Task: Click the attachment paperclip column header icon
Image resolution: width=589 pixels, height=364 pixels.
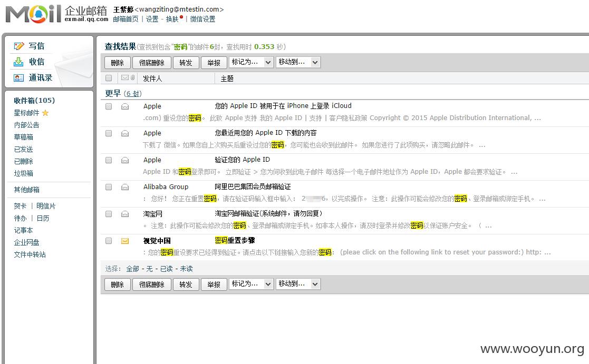Action: [x=132, y=77]
